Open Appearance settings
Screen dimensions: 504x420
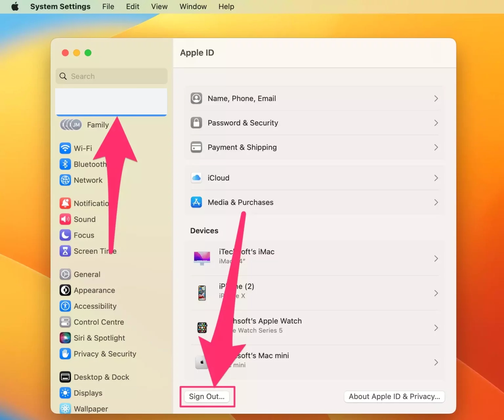[x=65, y=290]
